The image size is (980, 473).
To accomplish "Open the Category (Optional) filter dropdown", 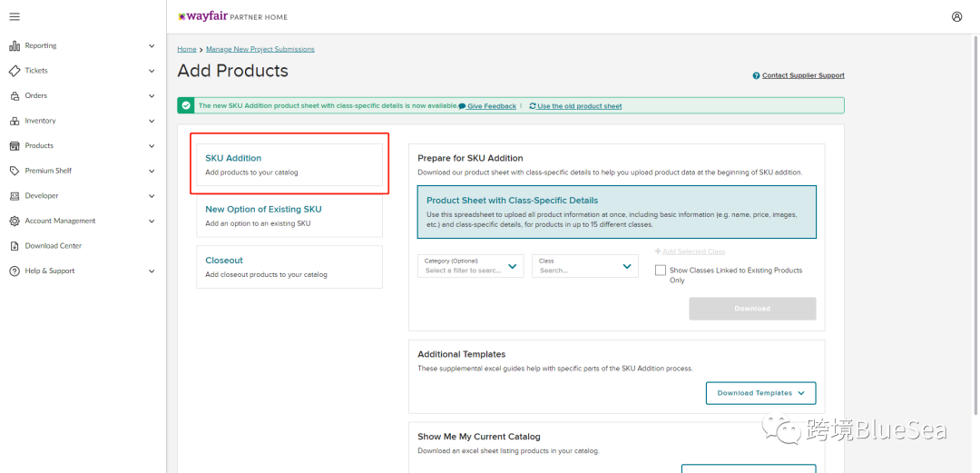I will click(471, 266).
